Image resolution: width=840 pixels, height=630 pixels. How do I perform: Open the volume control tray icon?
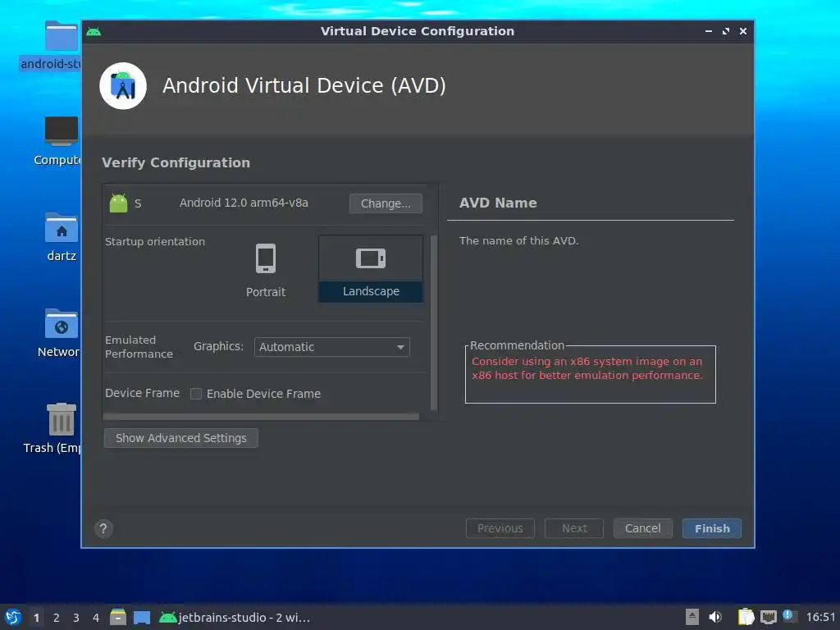pyautogui.click(x=715, y=617)
